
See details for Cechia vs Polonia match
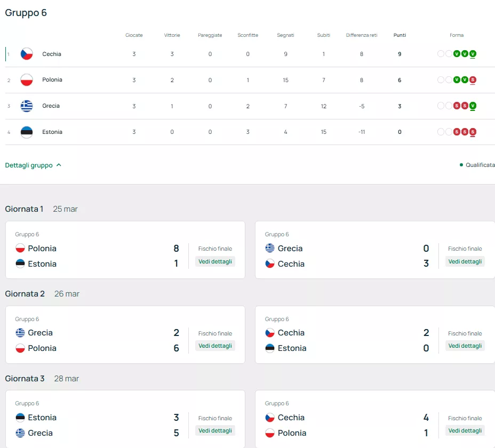click(x=465, y=430)
